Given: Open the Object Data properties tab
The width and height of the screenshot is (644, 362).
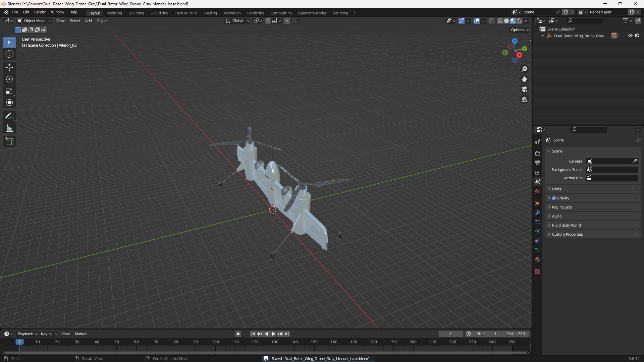Looking at the screenshot, I should coord(538,250).
